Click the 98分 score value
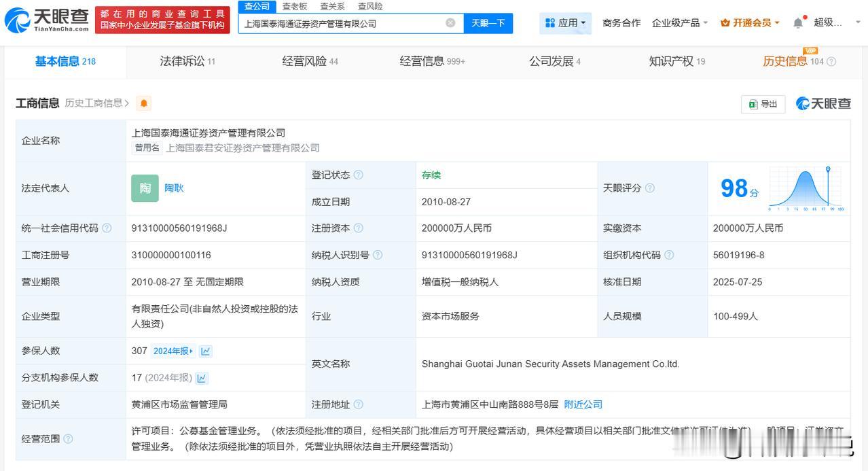Viewport: 868px width, 471px height. pyautogui.click(x=740, y=188)
